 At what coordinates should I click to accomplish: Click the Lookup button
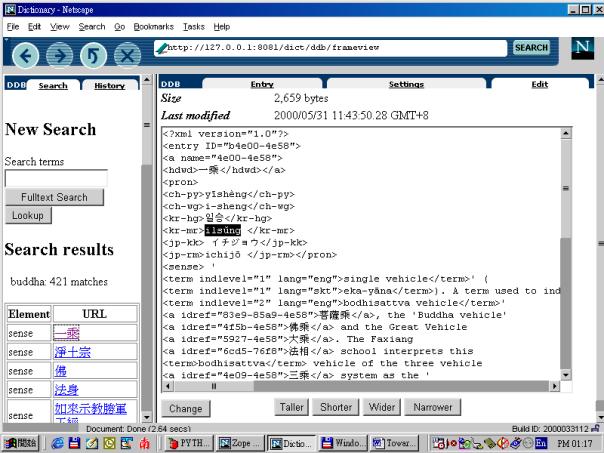(x=28, y=215)
